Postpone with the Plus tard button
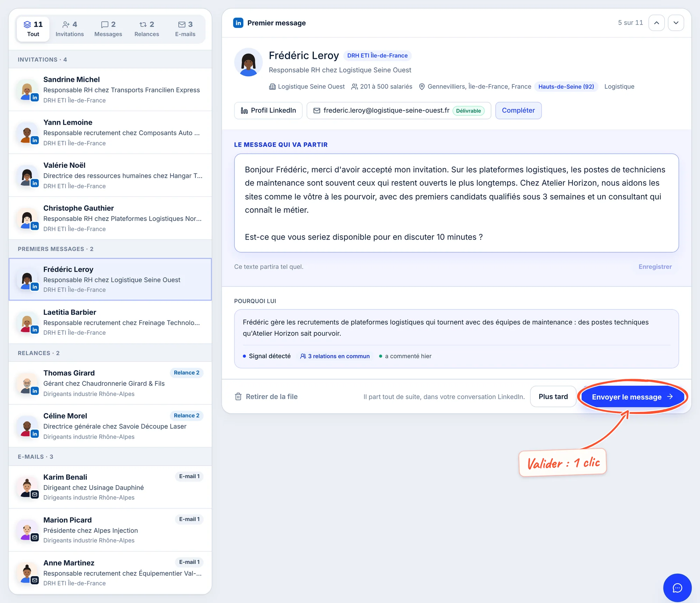The width and height of the screenshot is (700, 603). [553, 396]
